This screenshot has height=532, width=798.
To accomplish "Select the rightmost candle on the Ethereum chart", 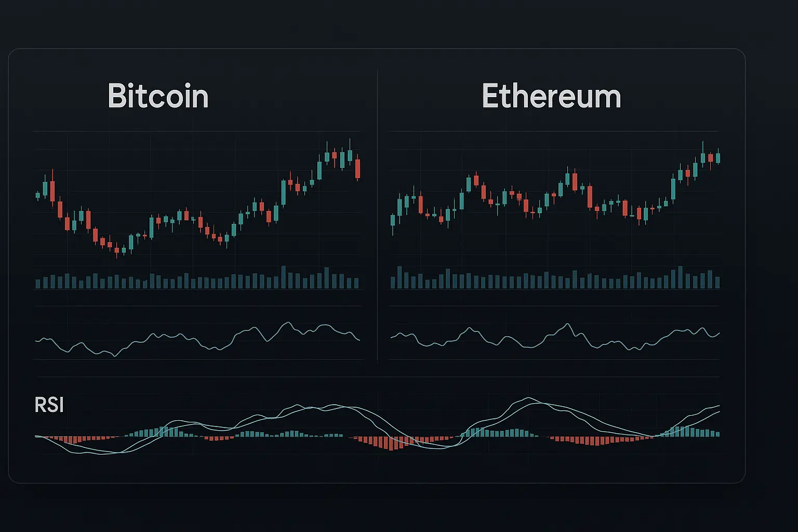I will pos(718,157).
